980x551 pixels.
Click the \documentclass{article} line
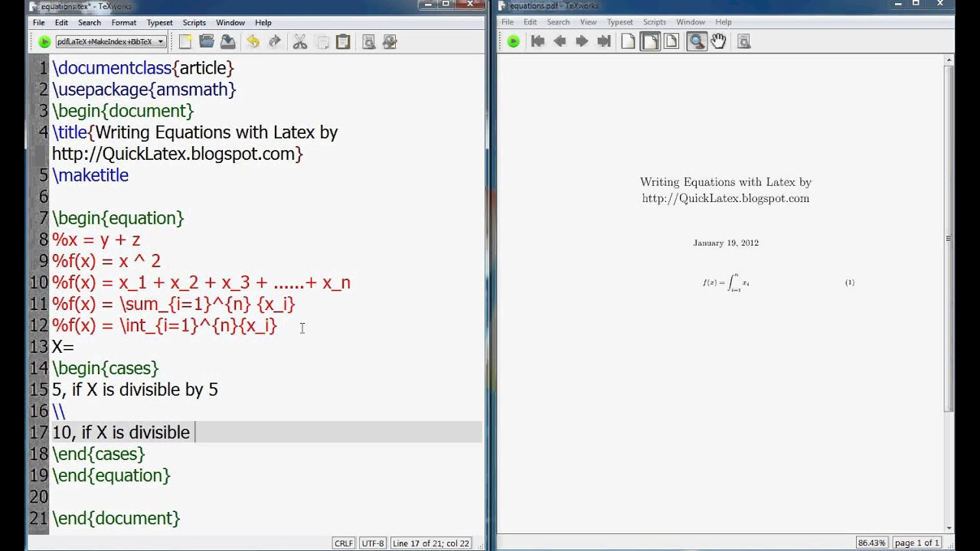coord(143,68)
